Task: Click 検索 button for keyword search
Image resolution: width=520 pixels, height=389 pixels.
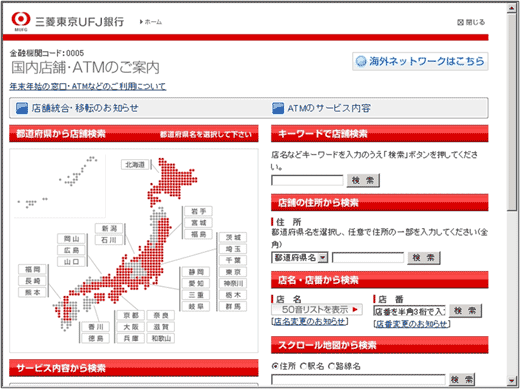Action: click(x=363, y=180)
